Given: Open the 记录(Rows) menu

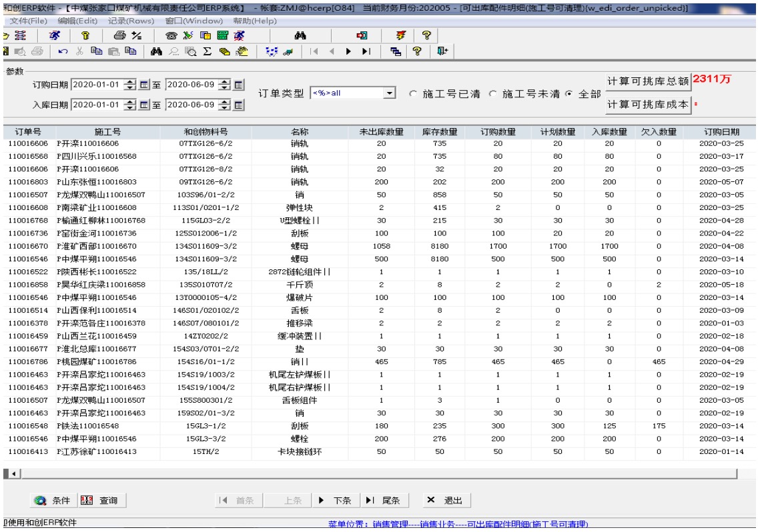Looking at the screenshot, I should (x=131, y=21).
